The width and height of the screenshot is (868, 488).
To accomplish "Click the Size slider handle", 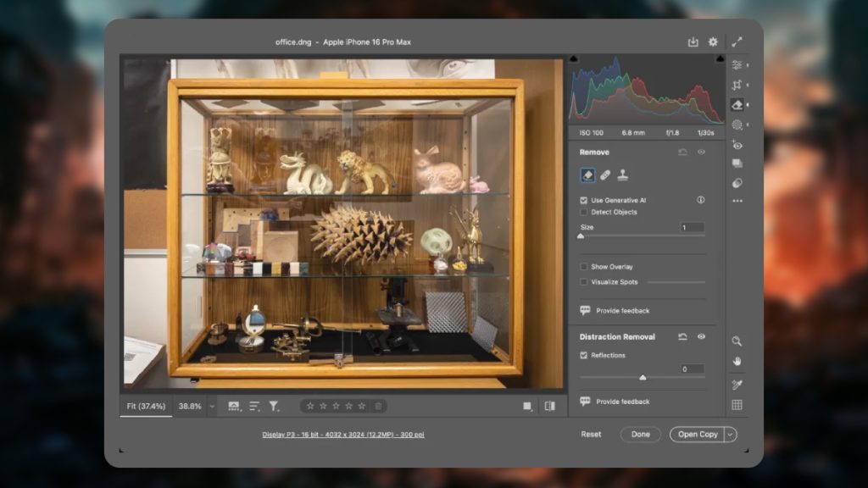I will tap(581, 236).
